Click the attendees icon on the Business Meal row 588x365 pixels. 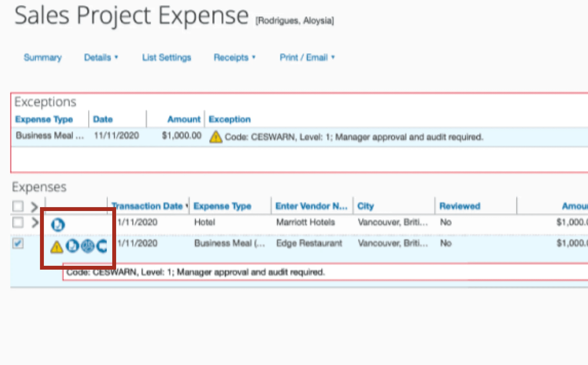tap(87, 246)
